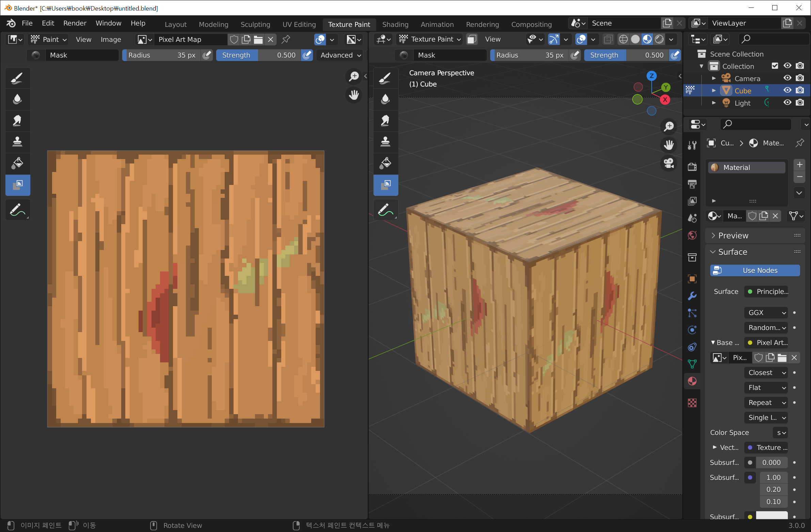Select the Clone stamp tool in 3D viewport

pos(385,141)
